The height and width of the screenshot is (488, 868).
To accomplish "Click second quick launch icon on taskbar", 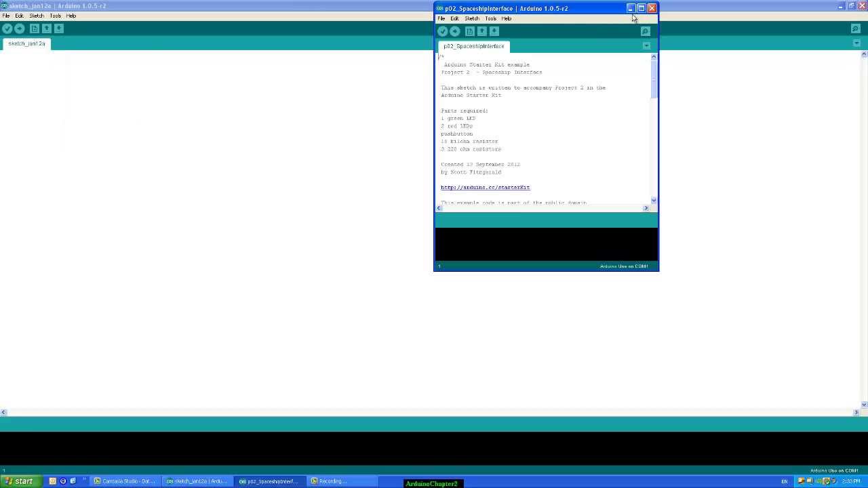I will 62,481.
